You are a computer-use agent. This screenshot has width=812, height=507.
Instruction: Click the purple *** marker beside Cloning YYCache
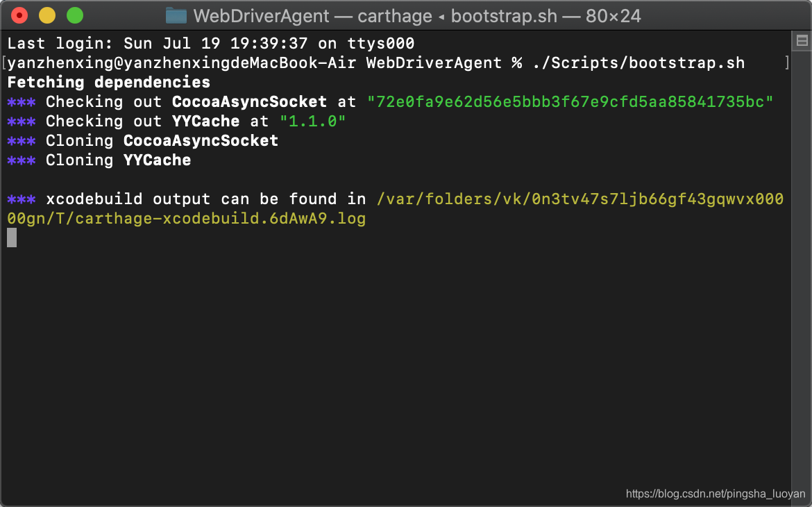21,160
